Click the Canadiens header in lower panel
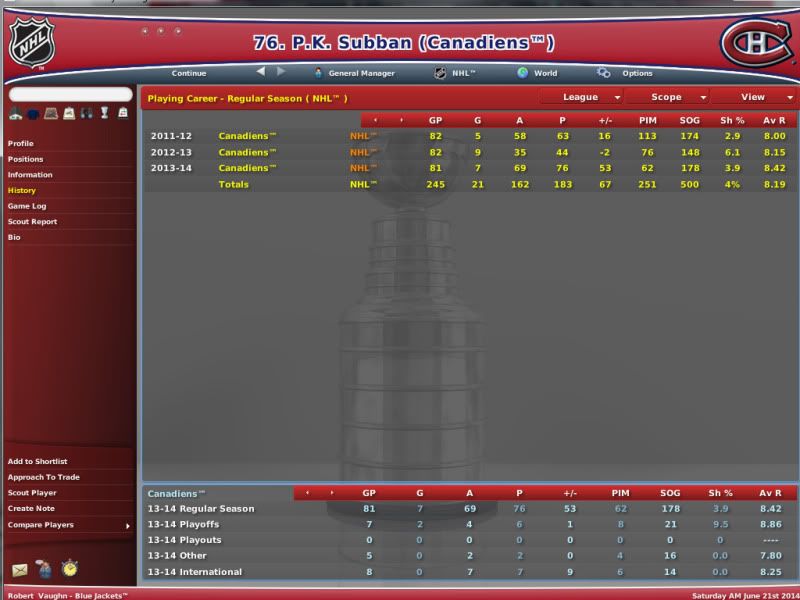Viewport: 800px width, 600px height. (176, 493)
